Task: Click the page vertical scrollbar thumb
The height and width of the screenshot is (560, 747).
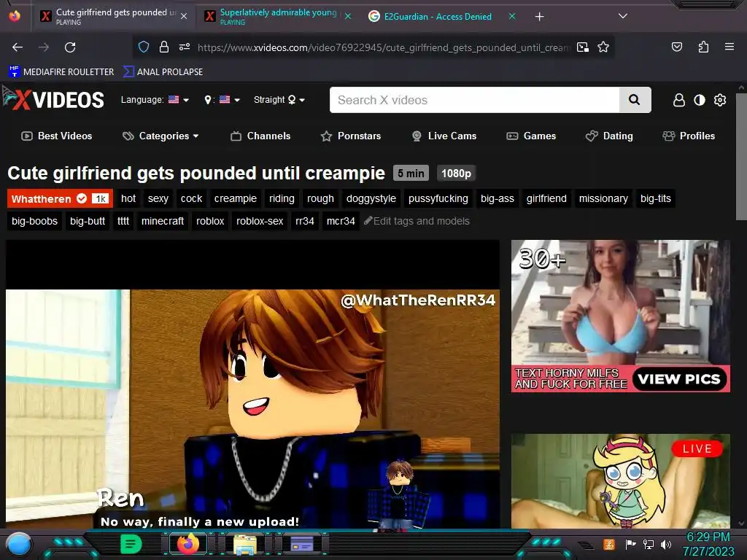Action: (741, 156)
